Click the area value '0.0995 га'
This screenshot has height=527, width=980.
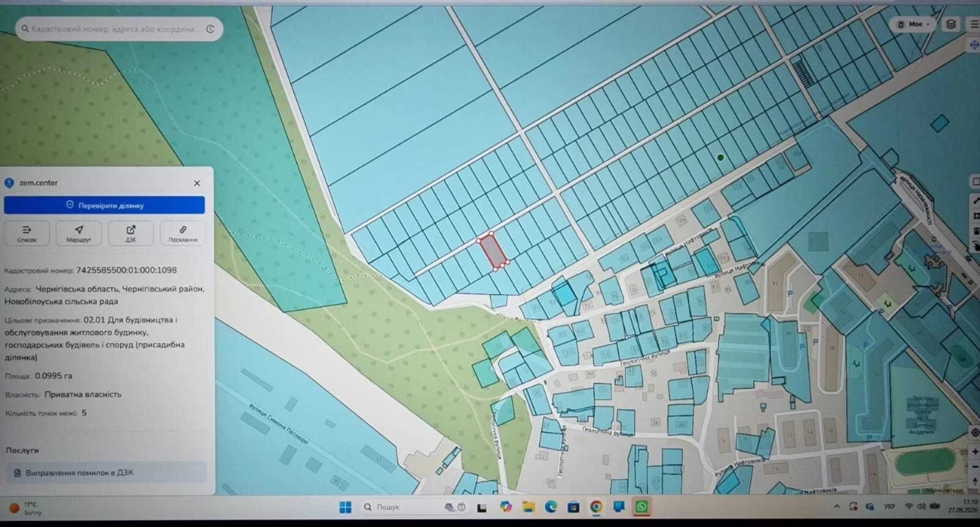click(x=54, y=376)
